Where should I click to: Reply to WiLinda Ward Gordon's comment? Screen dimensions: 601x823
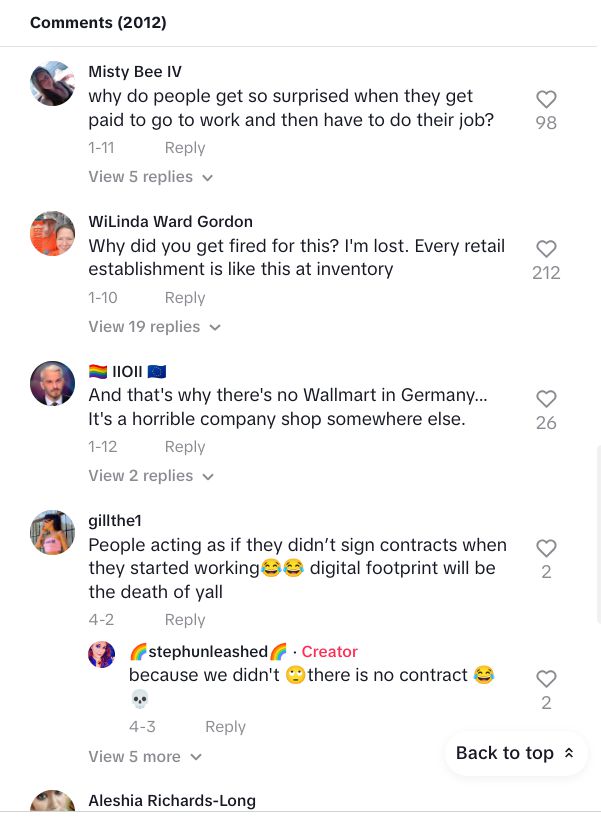[x=185, y=298]
